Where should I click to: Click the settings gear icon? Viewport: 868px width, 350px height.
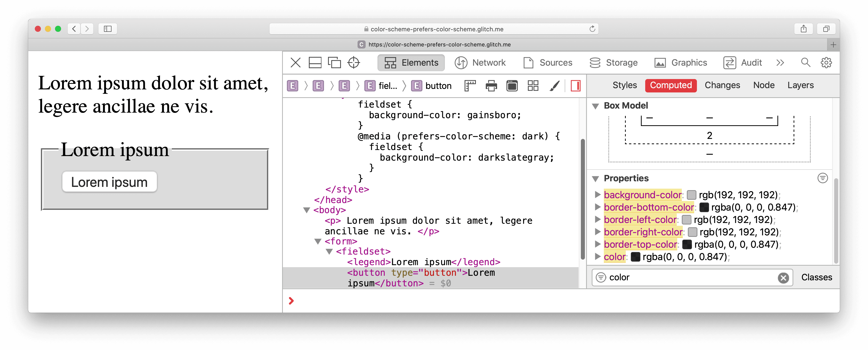[826, 62]
